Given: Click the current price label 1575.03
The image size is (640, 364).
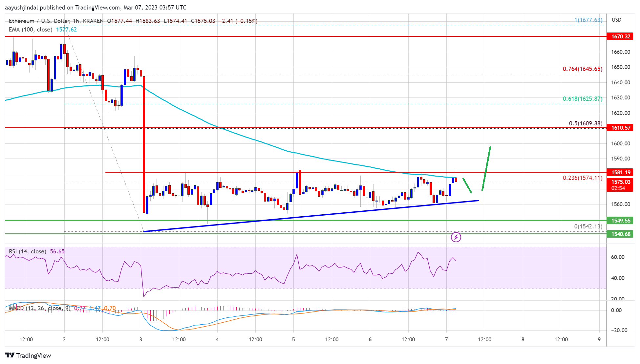Looking at the screenshot, I should [621, 181].
